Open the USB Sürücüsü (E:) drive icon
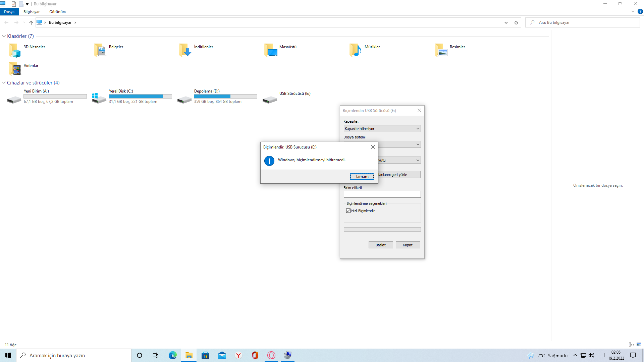The height and width of the screenshot is (362, 644). tap(270, 100)
